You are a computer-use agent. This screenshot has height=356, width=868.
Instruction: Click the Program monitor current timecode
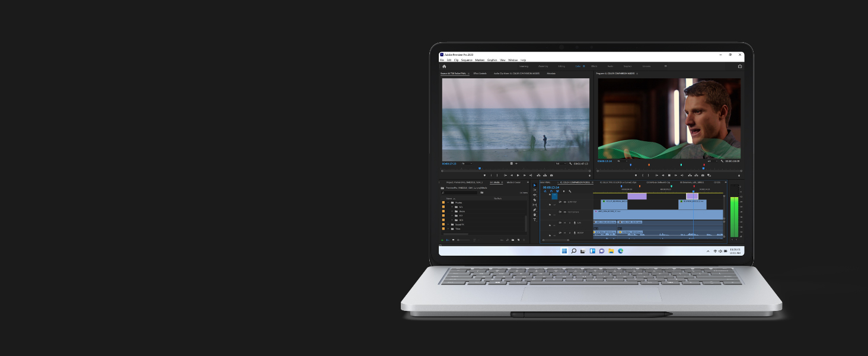[604, 161]
